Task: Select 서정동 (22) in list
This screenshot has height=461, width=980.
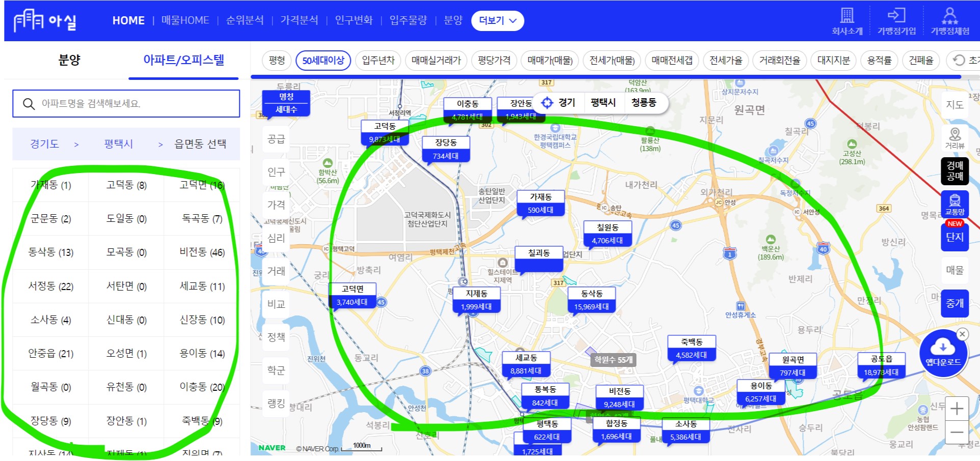Action: tap(51, 286)
